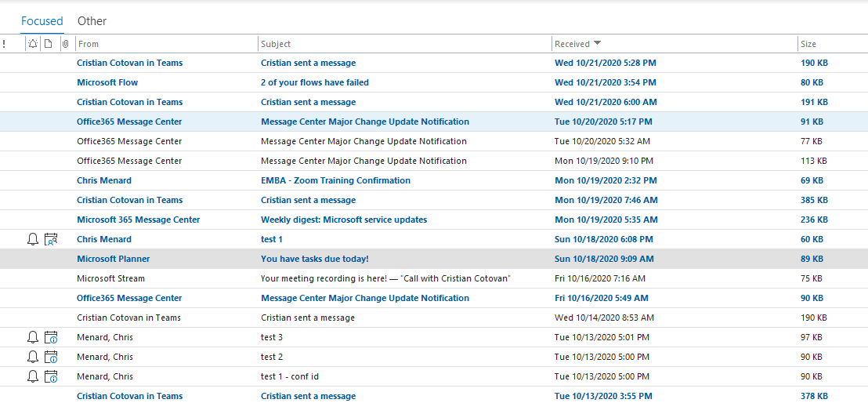Sort by the item type page icon header

49,44
